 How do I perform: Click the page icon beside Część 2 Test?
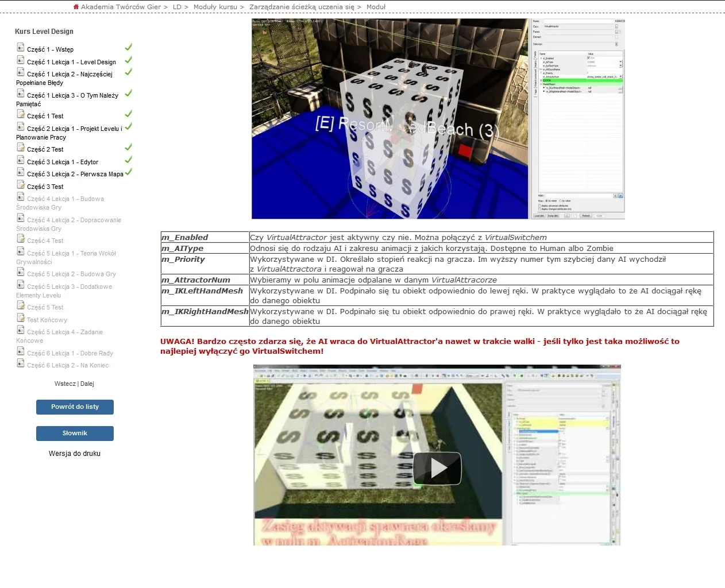tap(21, 147)
